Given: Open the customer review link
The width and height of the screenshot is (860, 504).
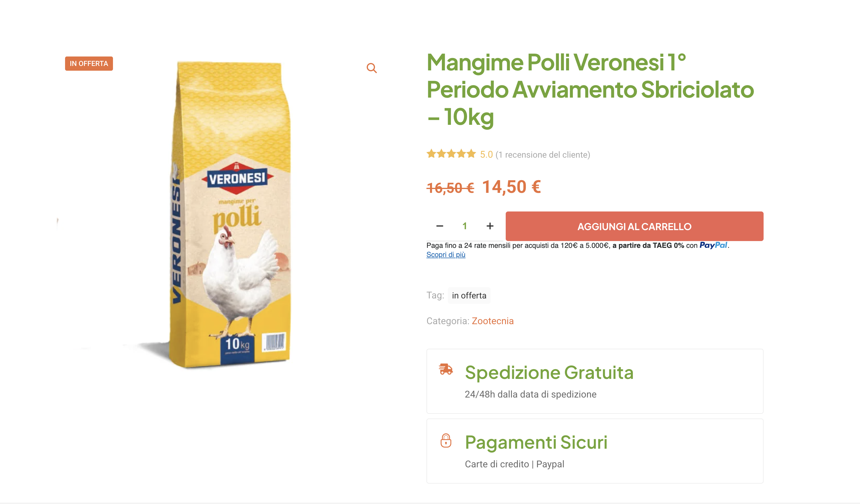Looking at the screenshot, I should [543, 155].
